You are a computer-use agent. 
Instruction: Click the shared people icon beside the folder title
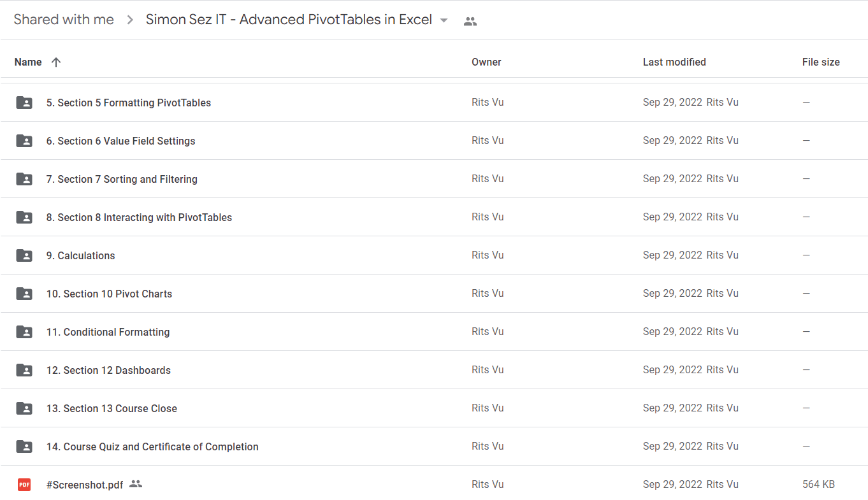coord(470,21)
